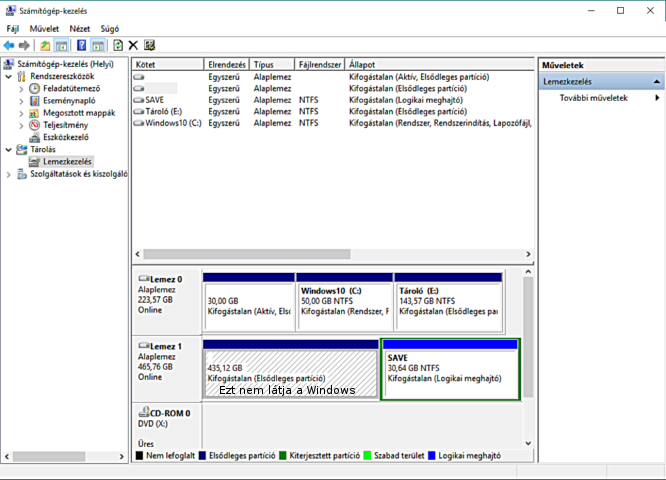Click the Back arrow toolbar icon
The image size is (666, 480).
click(9, 45)
